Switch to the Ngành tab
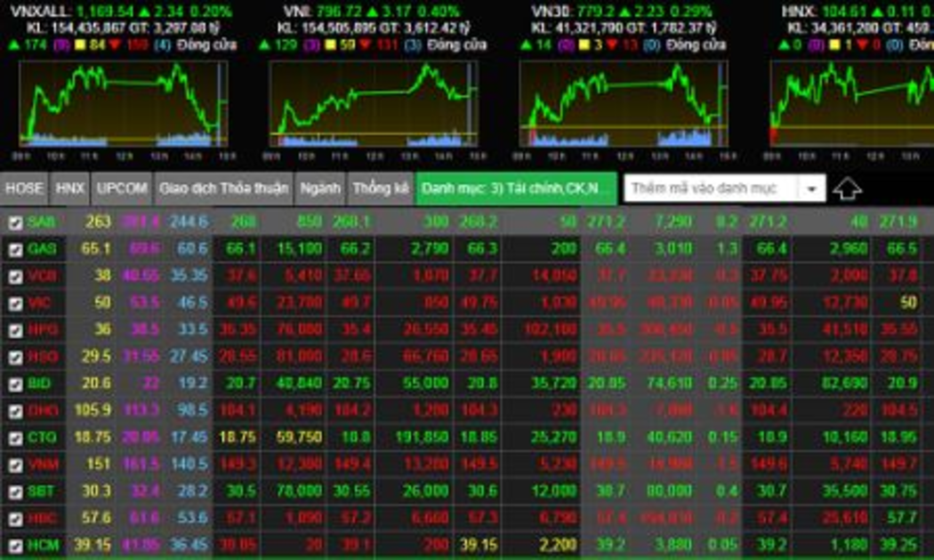 [320, 188]
